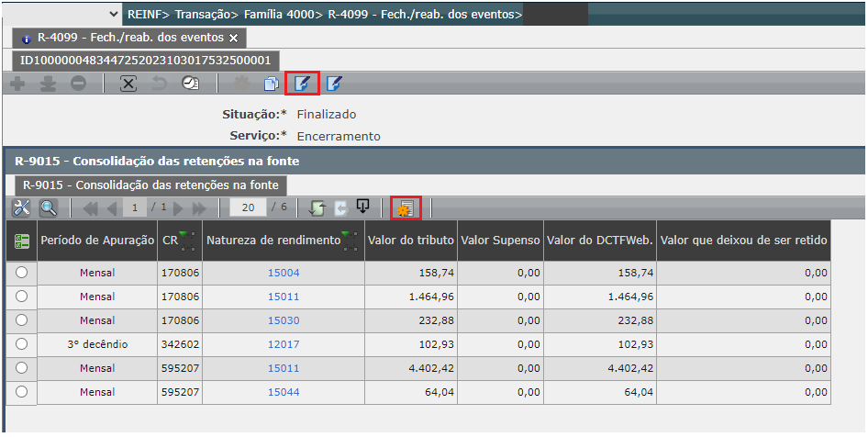This screenshot has height=437, width=868.
Task: Select the radio button for row 15044
Action: tap(21, 392)
